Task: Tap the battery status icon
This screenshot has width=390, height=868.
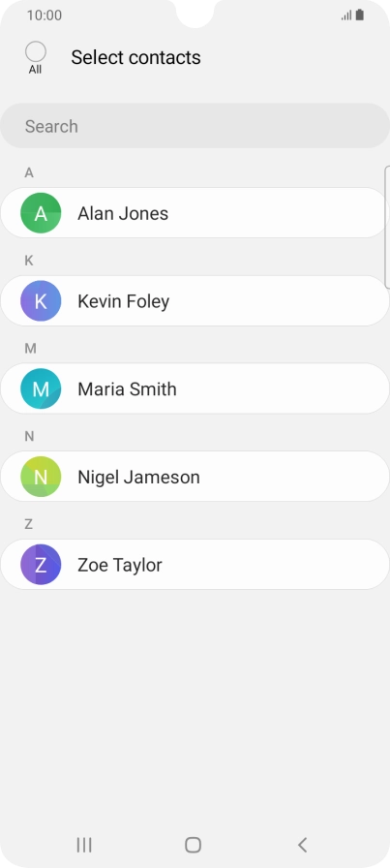Action: click(360, 15)
